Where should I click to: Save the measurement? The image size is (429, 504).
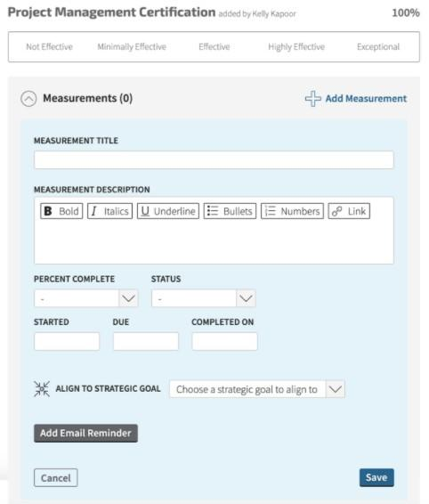(x=376, y=477)
